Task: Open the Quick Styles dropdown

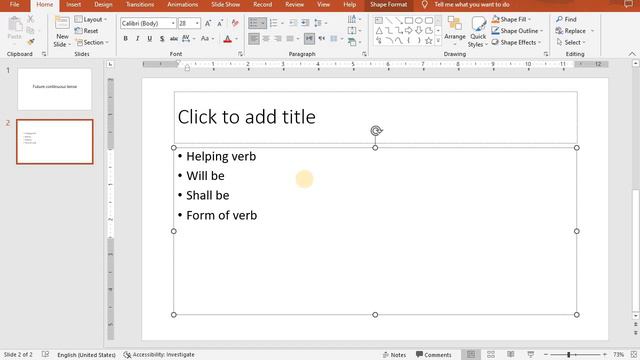Action: pyautogui.click(x=478, y=32)
